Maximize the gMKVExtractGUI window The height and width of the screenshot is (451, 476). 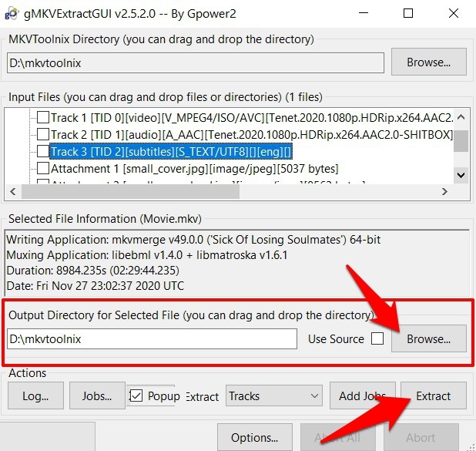[408, 13]
